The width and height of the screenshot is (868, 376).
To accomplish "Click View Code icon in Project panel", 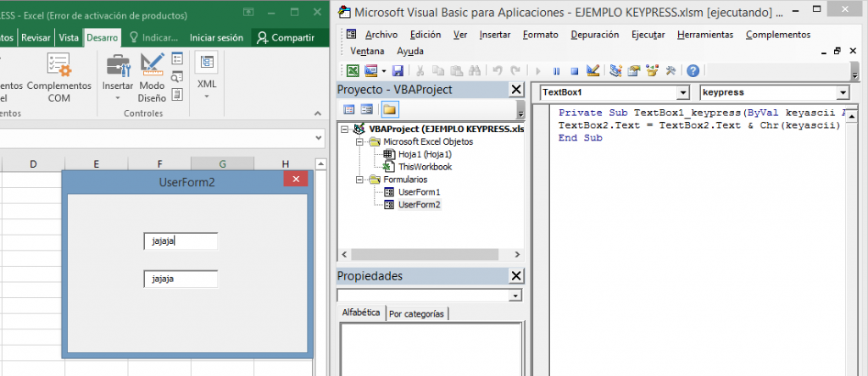I will click(x=348, y=109).
